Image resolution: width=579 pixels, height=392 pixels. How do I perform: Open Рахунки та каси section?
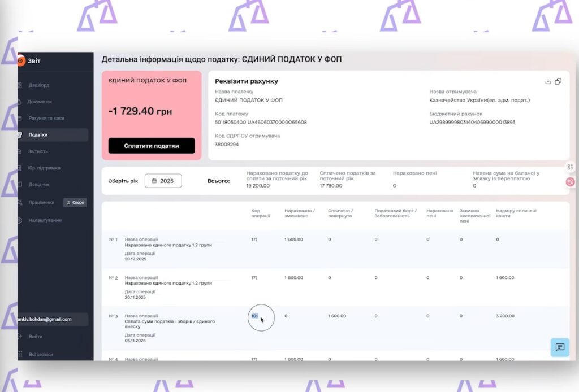[x=46, y=118]
